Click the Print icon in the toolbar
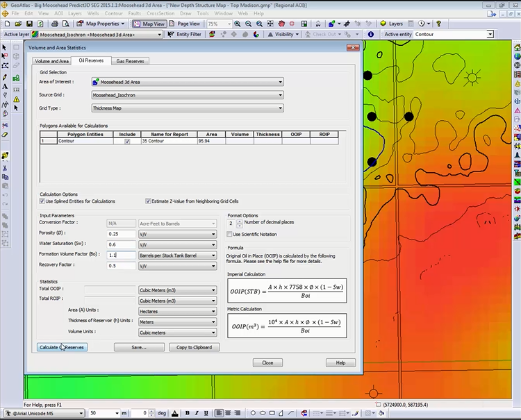 coord(55,24)
